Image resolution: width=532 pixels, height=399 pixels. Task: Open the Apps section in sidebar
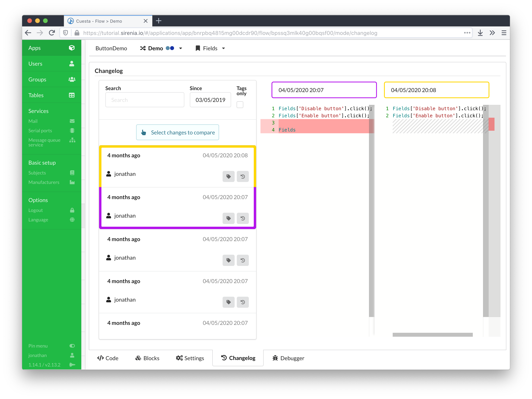[x=52, y=48]
